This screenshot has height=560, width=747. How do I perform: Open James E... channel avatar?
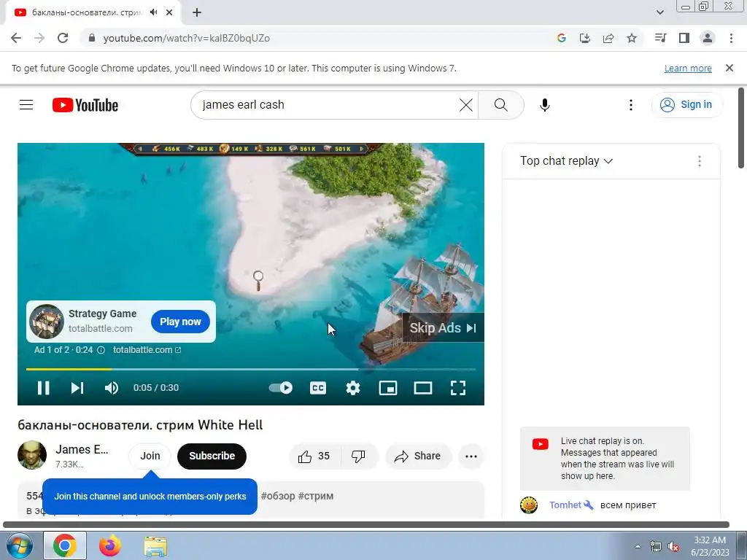[x=32, y=455]
